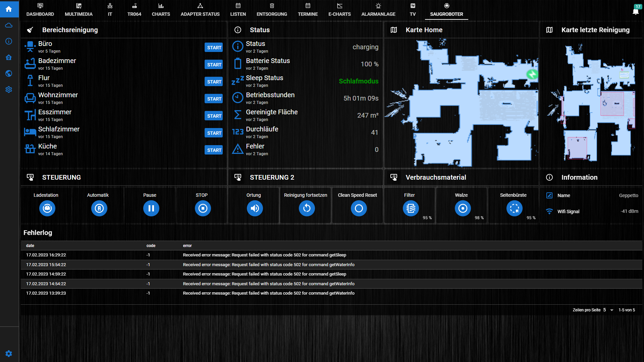The height and width of the screenshot is (362, 644).
Task: Click the date column header in Fehlerlog
Action: pyautogui.click(x=30, y=246)
